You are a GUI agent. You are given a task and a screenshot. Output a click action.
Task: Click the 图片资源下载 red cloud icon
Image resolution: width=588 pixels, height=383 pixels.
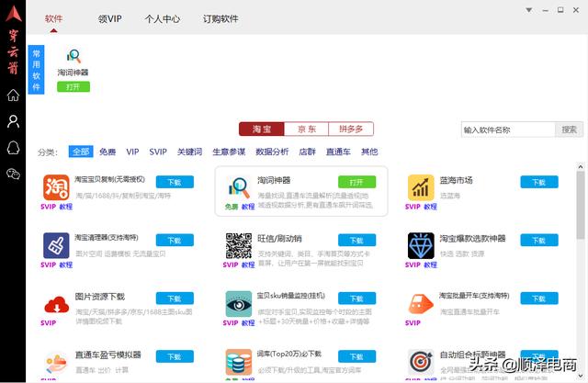click(56, 304)
